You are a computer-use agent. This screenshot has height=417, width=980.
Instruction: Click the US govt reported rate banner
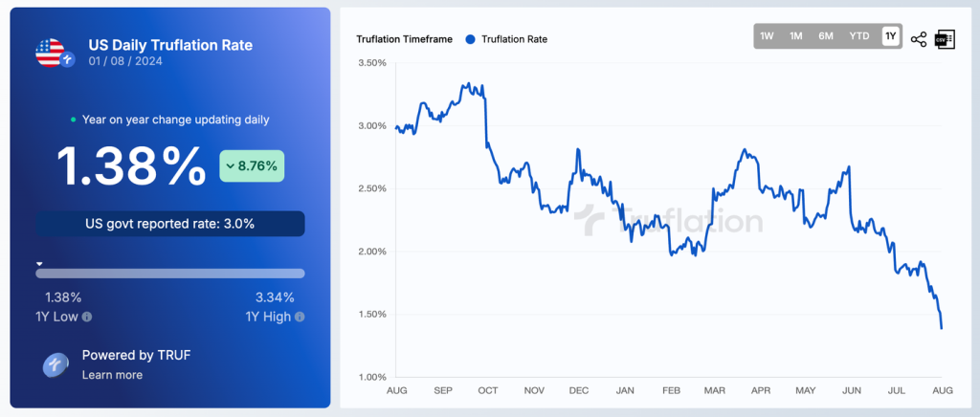tap(170, 224)
